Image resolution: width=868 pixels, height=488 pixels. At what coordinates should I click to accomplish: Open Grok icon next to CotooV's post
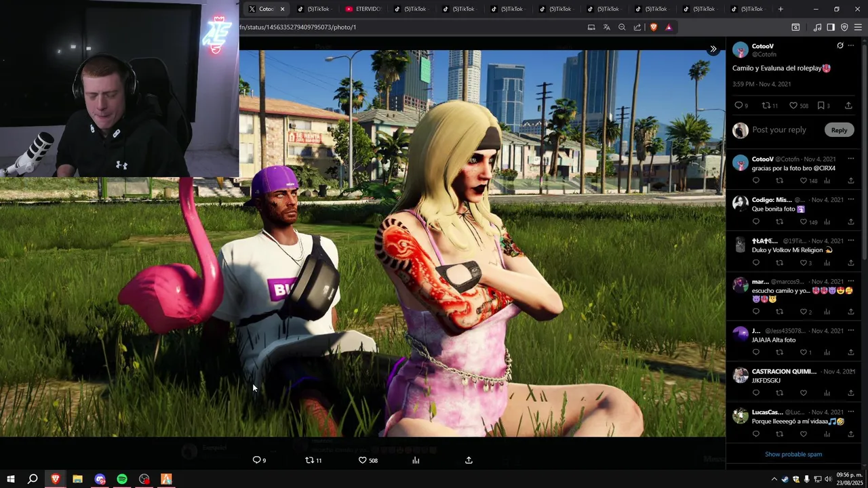[x=840, y=45]
